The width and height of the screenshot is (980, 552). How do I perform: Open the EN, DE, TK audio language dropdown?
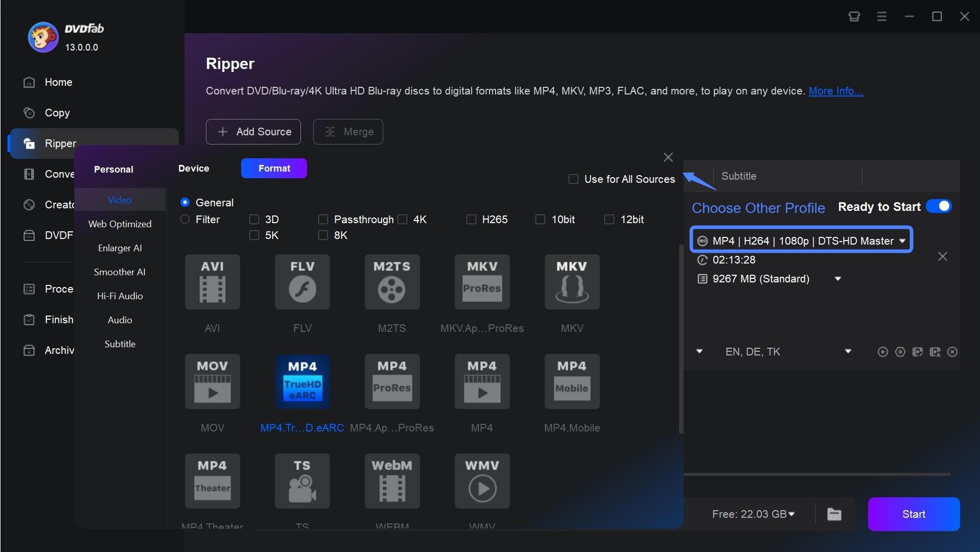[848, 351]
